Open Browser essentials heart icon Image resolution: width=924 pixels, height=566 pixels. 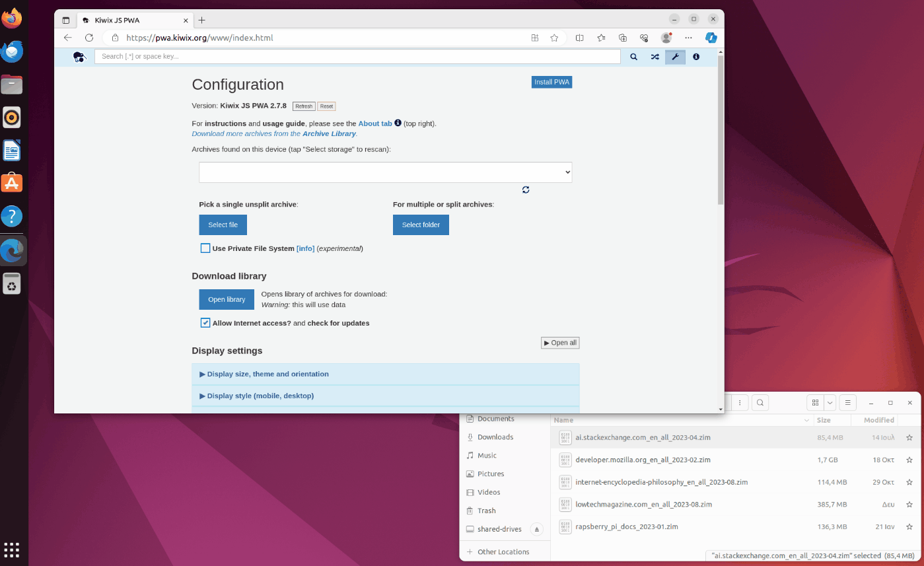pyautogui.click(x=644, y=38)
